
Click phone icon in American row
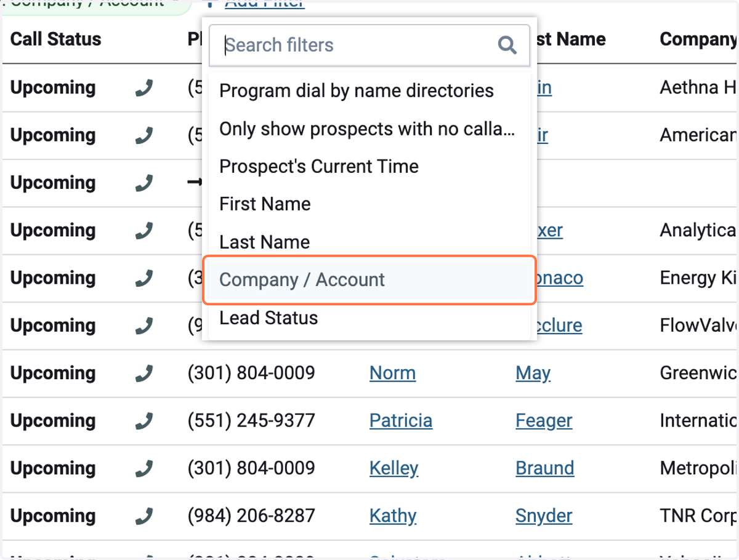[143, 136]
